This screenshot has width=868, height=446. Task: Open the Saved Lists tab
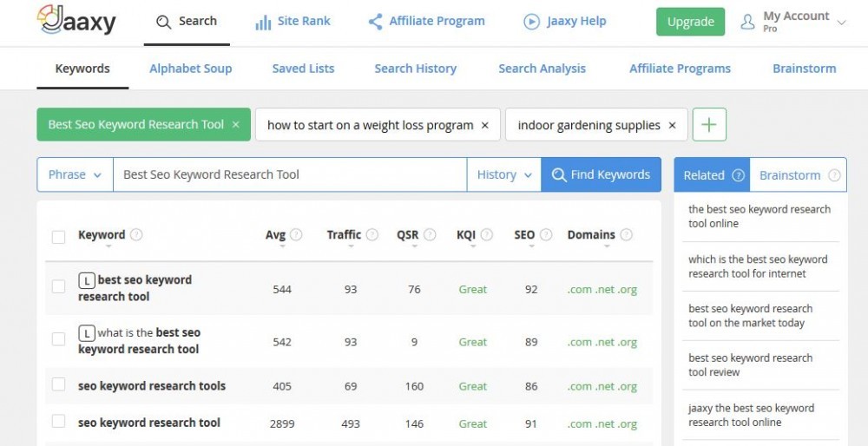coord(303,69)
